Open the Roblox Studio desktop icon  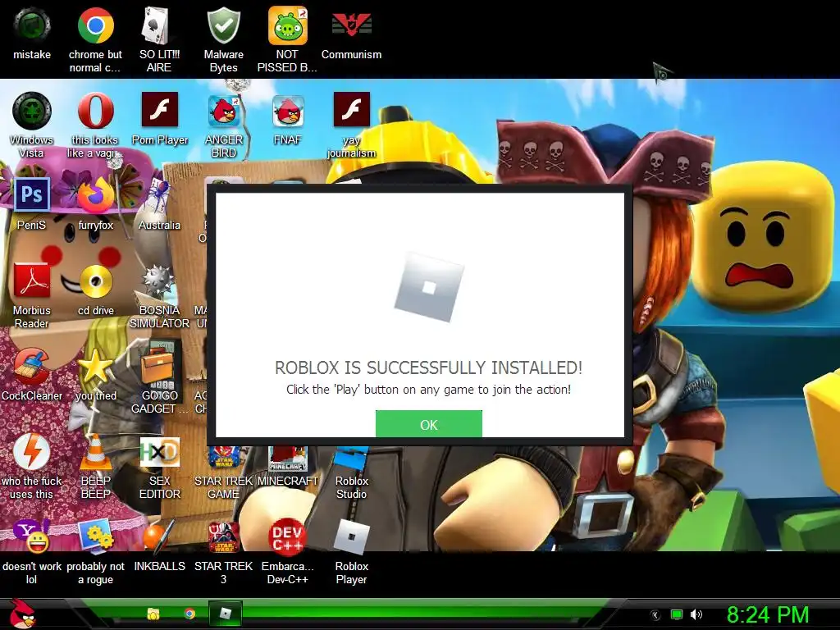351,472
